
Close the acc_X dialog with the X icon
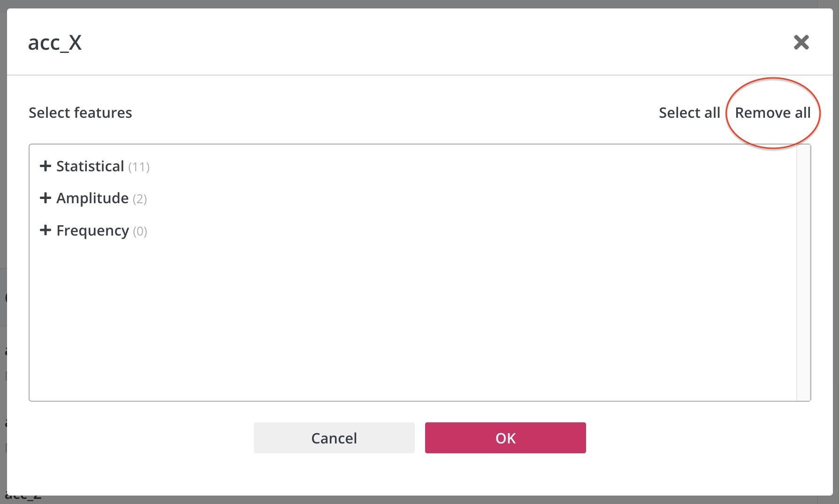(801, 42)
